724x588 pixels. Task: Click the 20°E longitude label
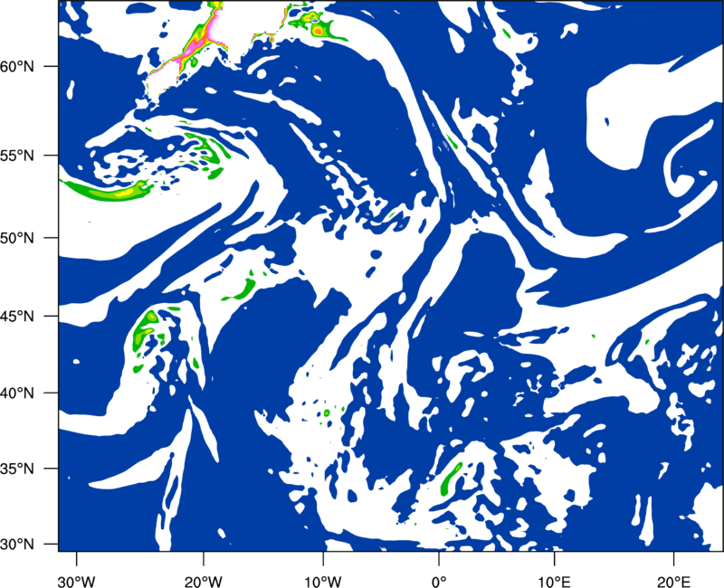click(673, 582)
